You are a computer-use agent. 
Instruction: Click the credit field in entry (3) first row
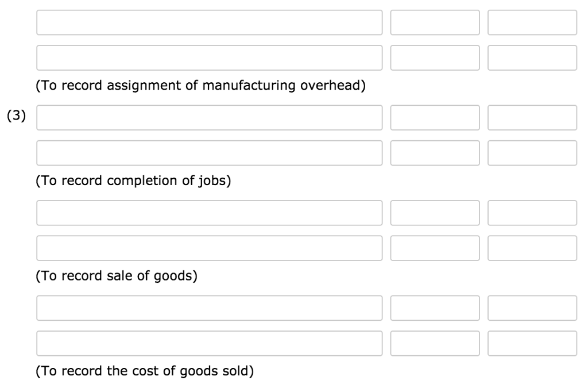533,117
